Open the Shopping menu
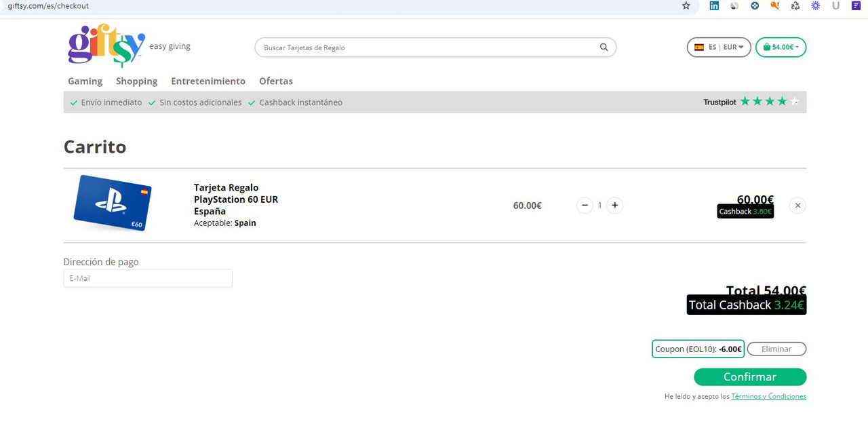This screenshot has width=868, height=424. click(x=136, y=81)
